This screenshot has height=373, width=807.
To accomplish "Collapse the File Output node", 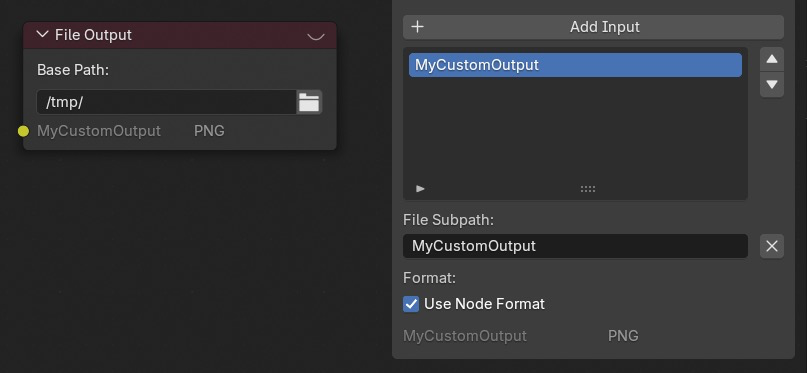I will click(43, 34).
